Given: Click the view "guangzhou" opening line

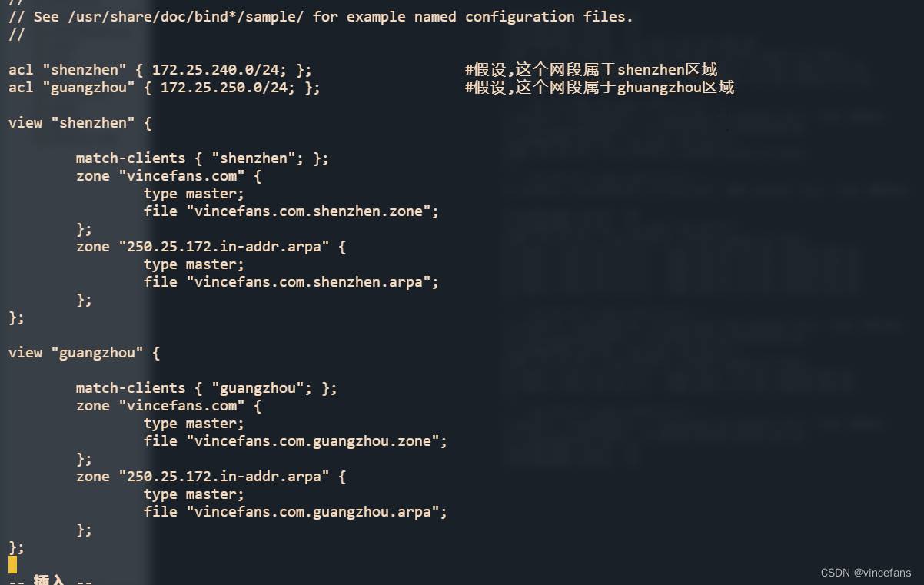Looking at the screenshot, I should click(x=85, y=353).
